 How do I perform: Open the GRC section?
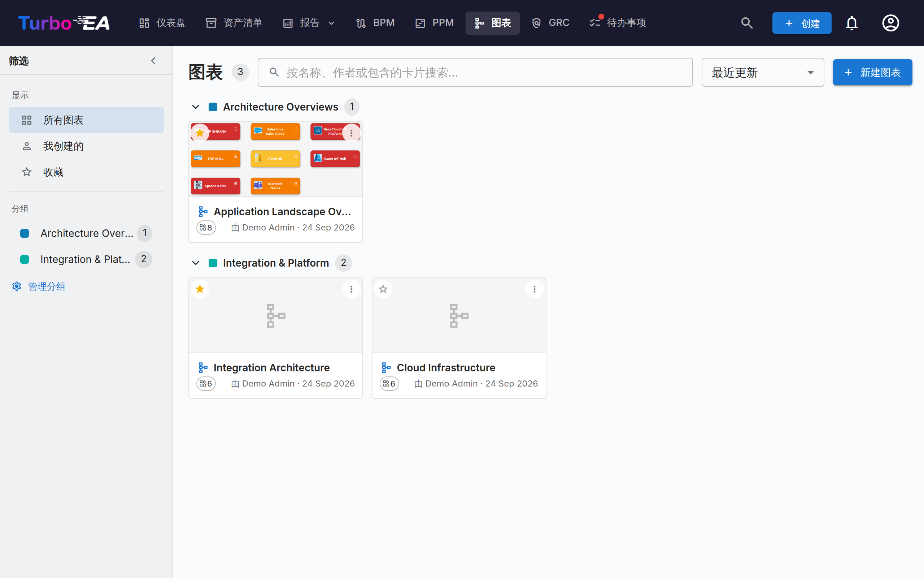(550, 23)
